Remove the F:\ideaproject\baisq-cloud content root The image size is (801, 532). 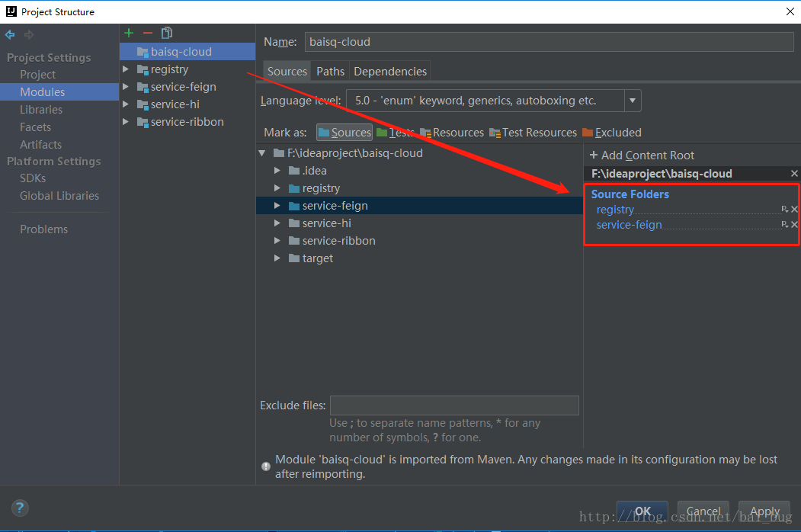[794, 174]
